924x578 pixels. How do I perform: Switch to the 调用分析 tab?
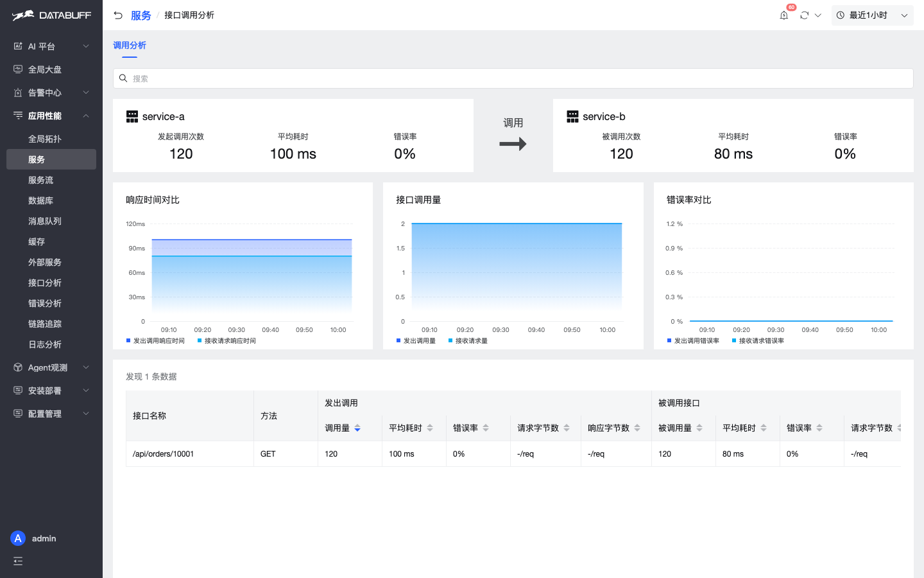pos(130,45)
